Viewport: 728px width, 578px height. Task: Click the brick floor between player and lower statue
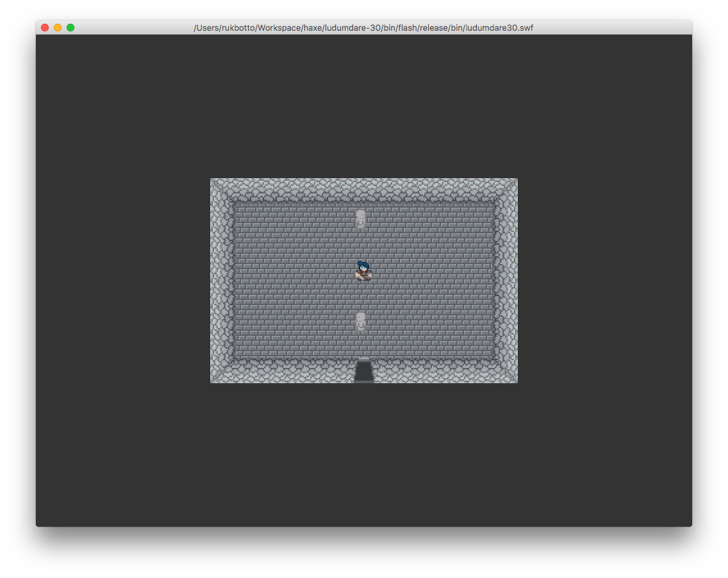pyautogui.click(x=361, y=296)
